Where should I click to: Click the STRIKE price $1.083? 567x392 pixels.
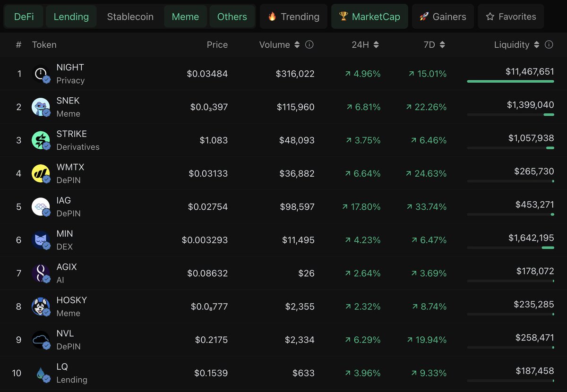point(214,140)
